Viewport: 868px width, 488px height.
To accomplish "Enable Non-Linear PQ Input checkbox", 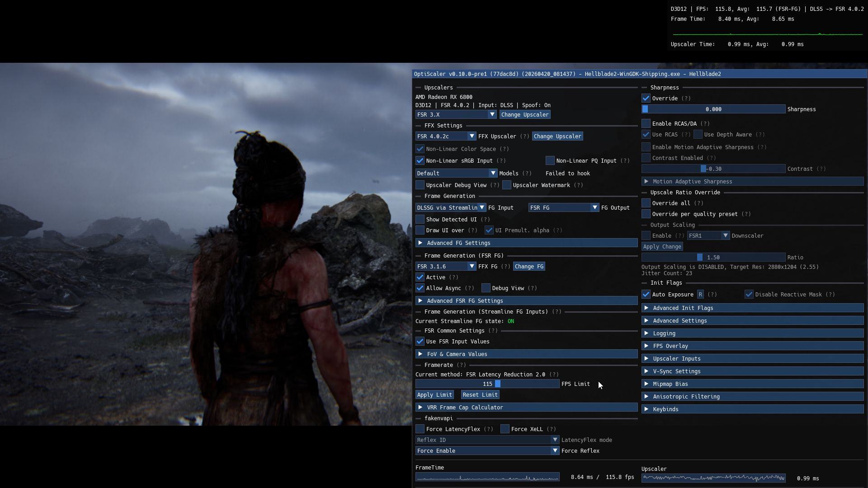I will pos(550,161).
